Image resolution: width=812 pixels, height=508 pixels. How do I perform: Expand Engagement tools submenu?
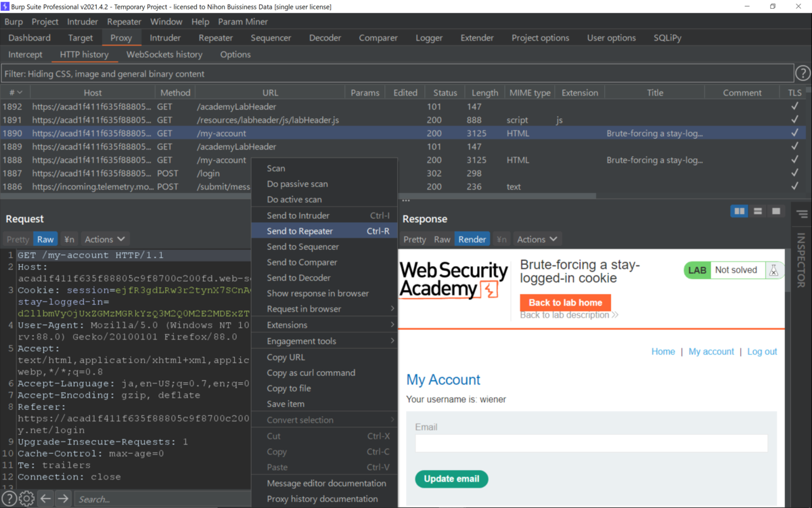pos(323,341)
